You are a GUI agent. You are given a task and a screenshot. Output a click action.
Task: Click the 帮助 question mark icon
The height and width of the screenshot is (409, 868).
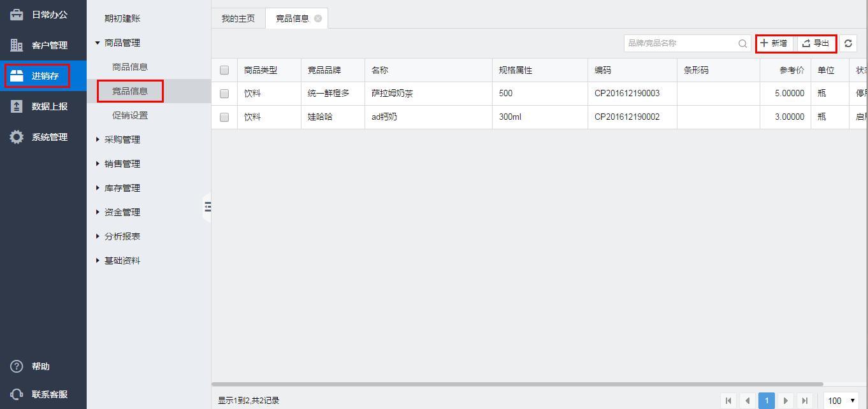click(x=17, y=366)
